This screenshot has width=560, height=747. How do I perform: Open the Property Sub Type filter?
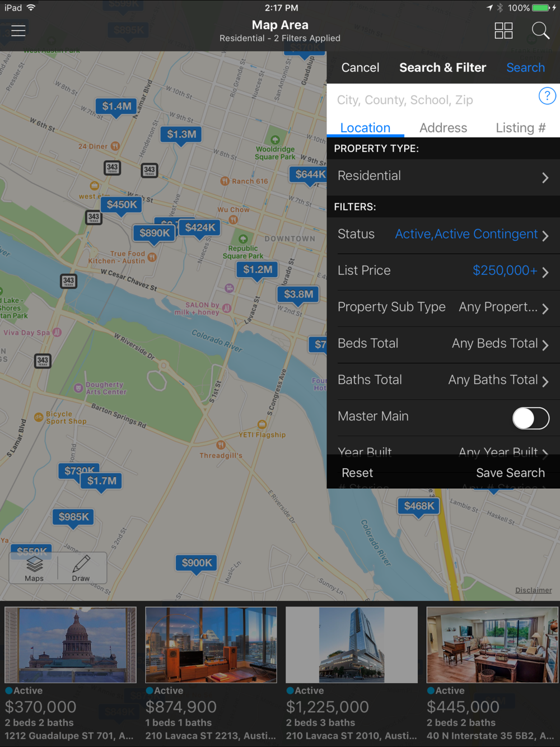[444, 308]
